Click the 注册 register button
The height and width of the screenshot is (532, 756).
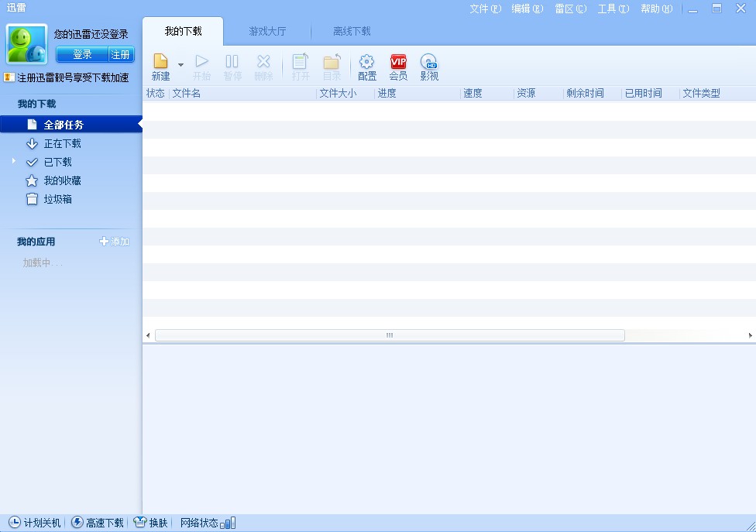pyautogui.click(x=121, y=54)
